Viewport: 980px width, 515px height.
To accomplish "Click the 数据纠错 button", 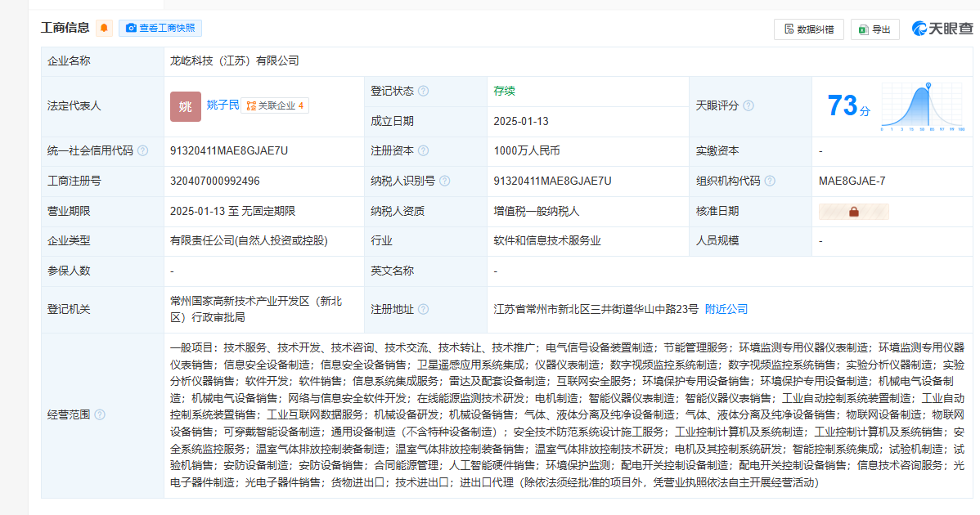I will pos(808,29).
